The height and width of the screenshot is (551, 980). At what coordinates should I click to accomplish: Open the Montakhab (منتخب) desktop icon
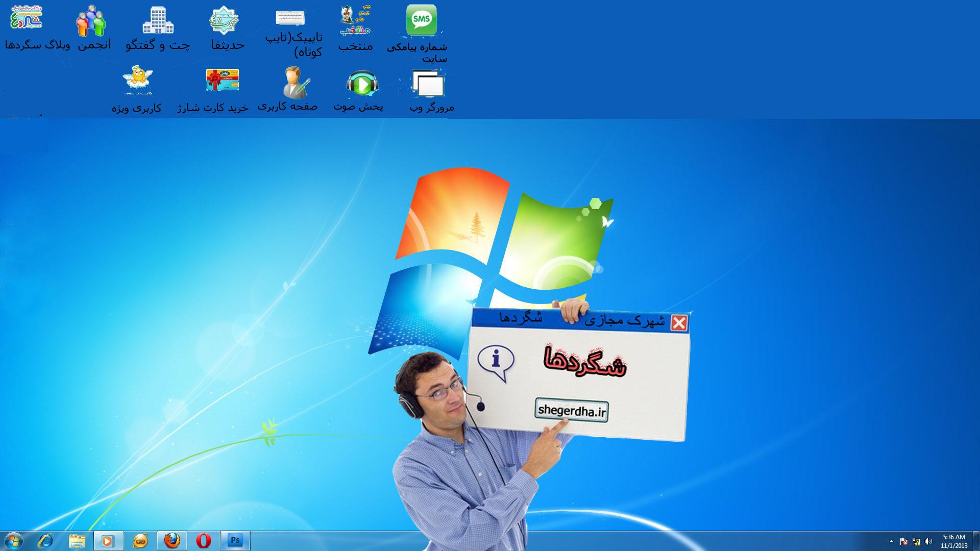click(355, 21)
